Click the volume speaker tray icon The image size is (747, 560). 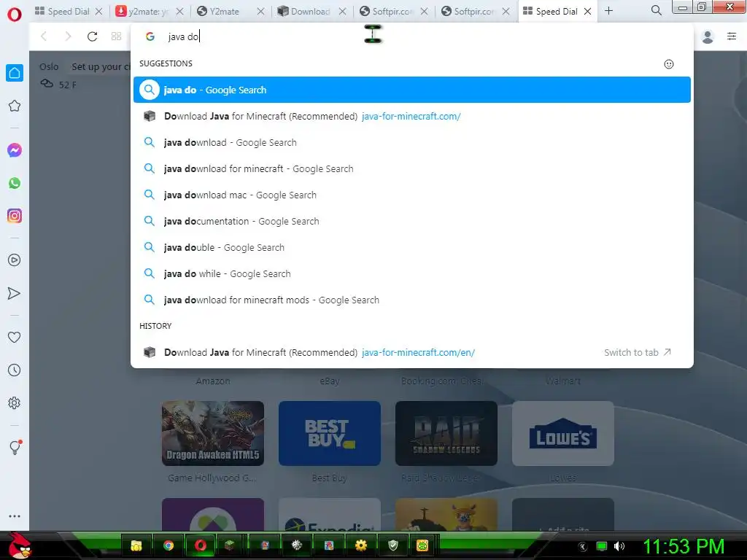619,546
